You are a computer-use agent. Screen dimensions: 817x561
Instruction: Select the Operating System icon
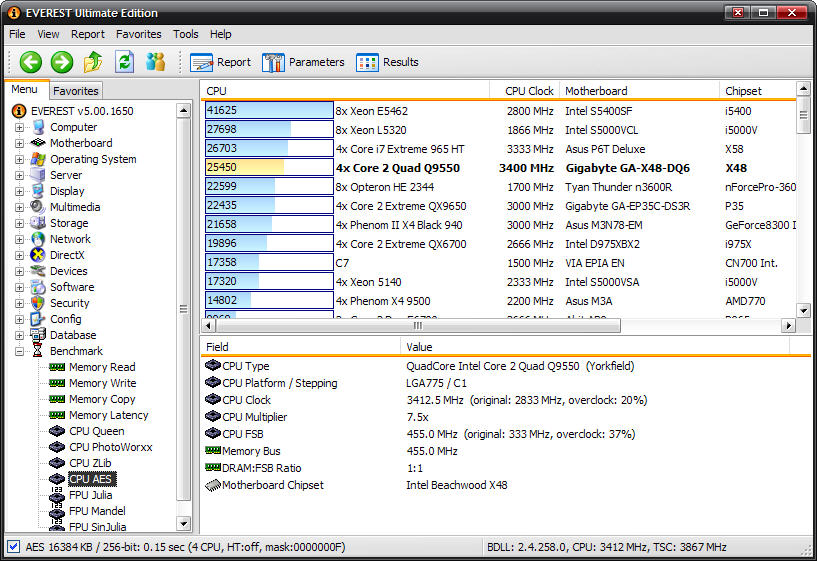[x=38, y=159]
